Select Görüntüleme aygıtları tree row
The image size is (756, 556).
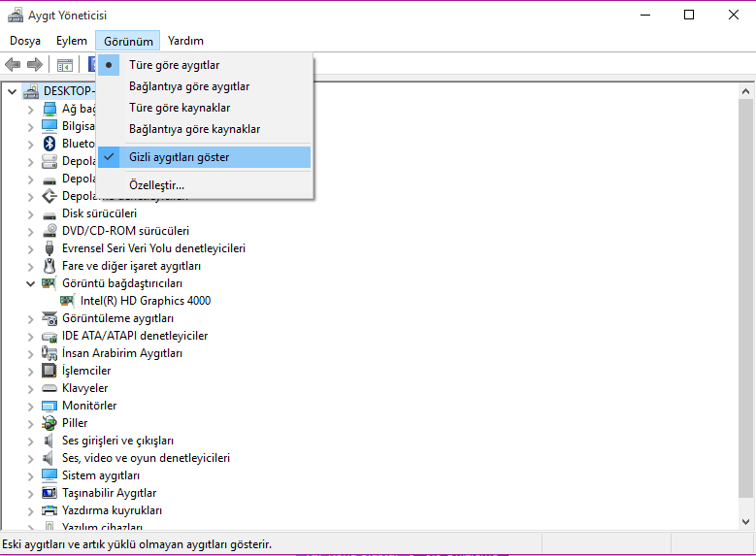point(117,318)
